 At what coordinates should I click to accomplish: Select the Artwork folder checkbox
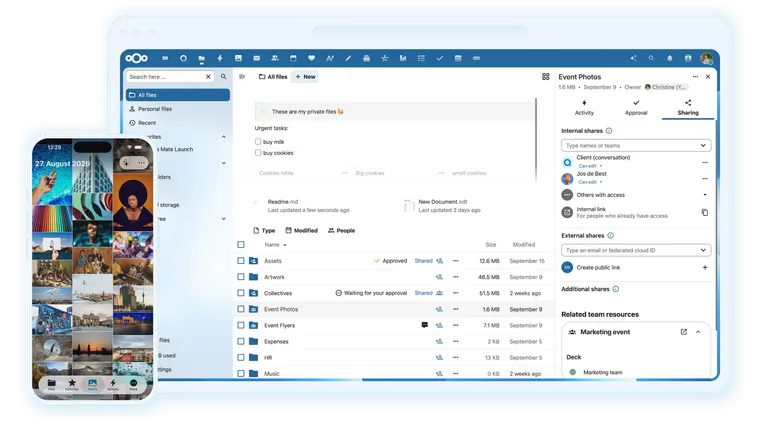tap(241, 277)
